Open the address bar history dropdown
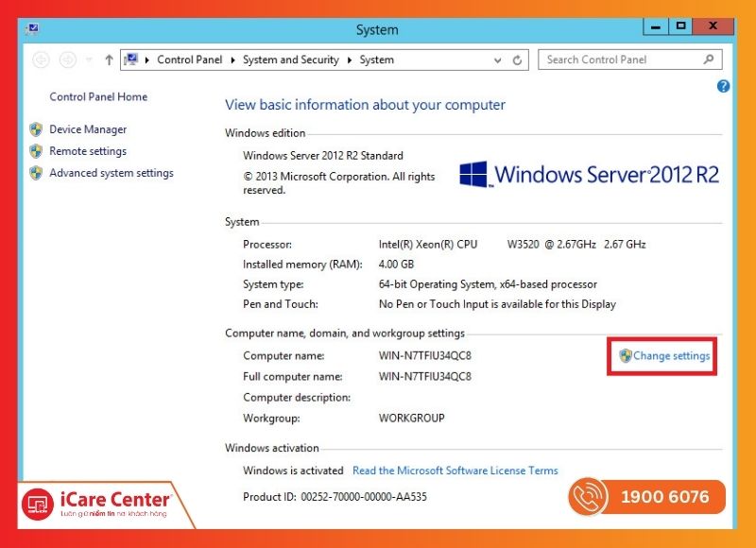The image size is (756, 548). 498,60
